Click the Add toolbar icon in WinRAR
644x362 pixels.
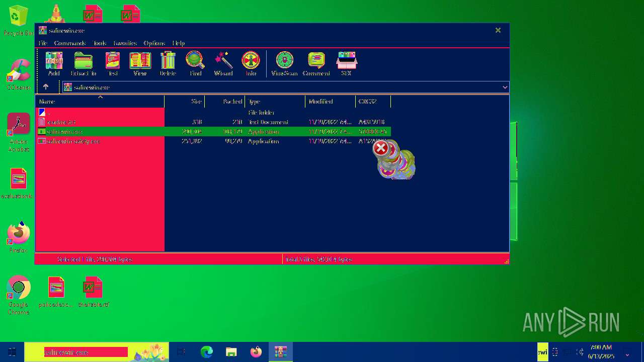click(x=54, y=63)
